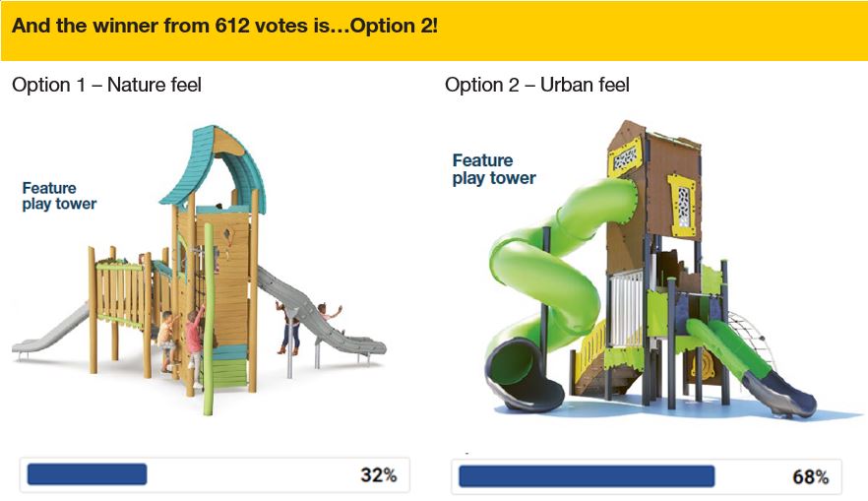Click the yellow window panel on urban tower
This screenshot has height=501, width=868.
click(681, 205)
